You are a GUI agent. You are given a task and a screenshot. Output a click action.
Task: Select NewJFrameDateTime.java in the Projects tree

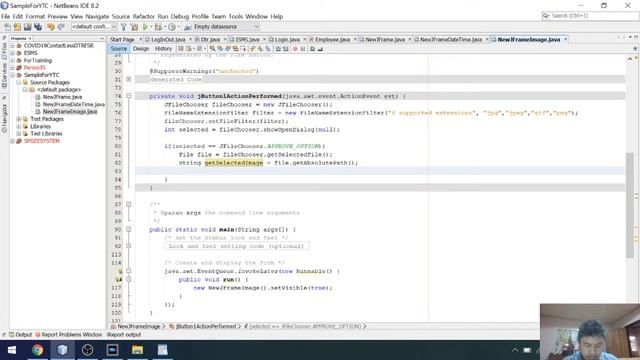click(73, 104)
